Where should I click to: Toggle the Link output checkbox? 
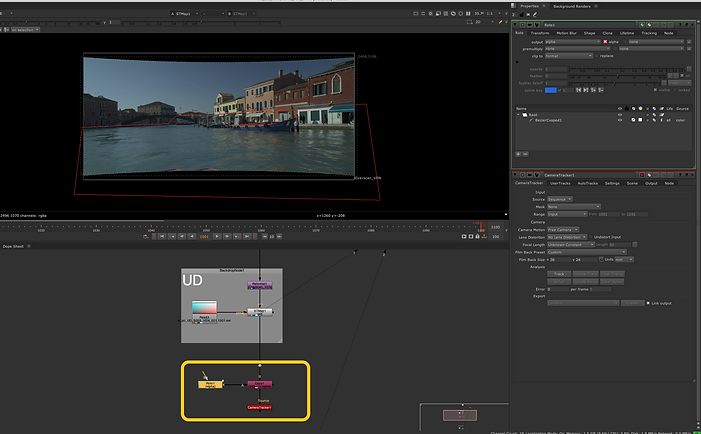(648, 303)
